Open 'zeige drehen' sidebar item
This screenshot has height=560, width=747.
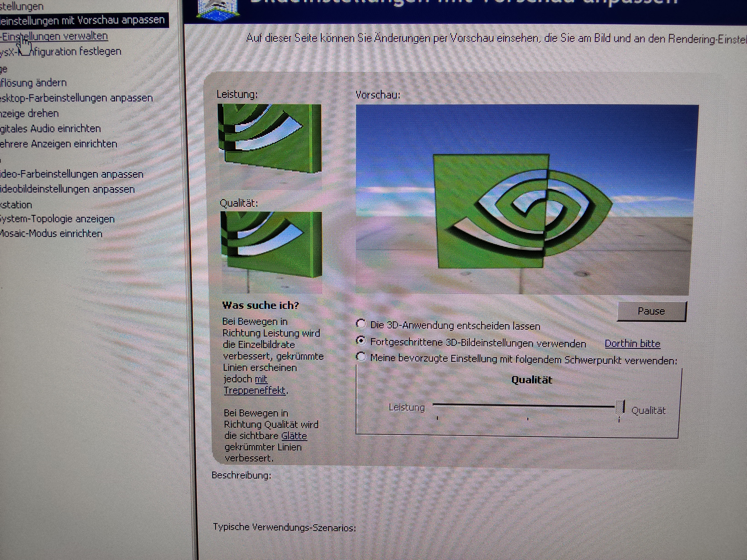[29, 113]
